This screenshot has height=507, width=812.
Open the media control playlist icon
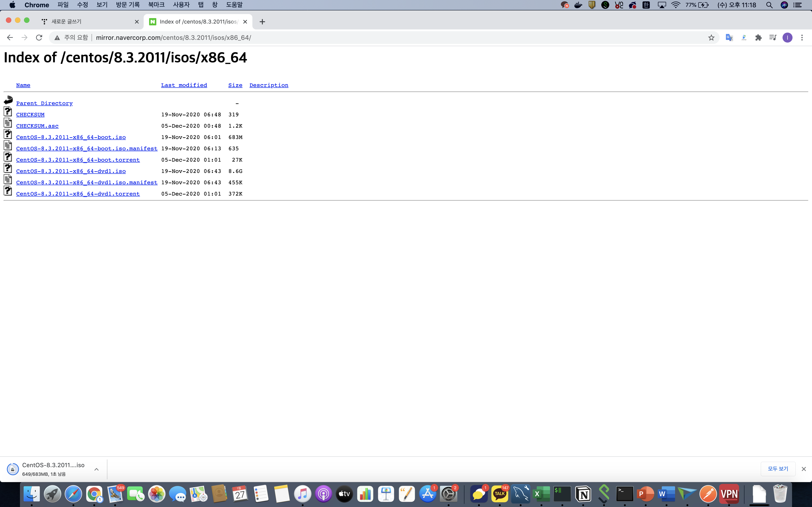coord(773,38)
